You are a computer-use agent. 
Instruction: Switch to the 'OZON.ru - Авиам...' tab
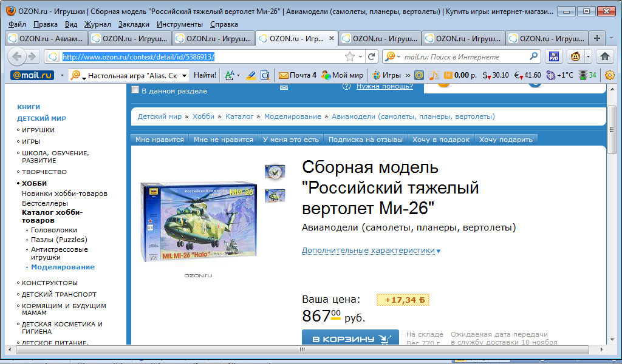pos(47,38)
